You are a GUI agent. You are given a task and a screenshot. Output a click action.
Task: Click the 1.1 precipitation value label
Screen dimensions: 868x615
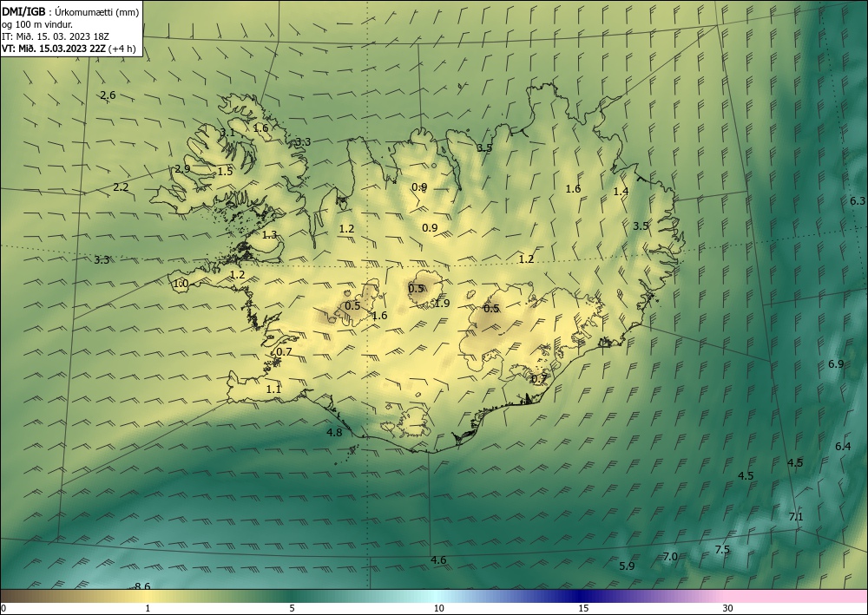tap(273, 389)
